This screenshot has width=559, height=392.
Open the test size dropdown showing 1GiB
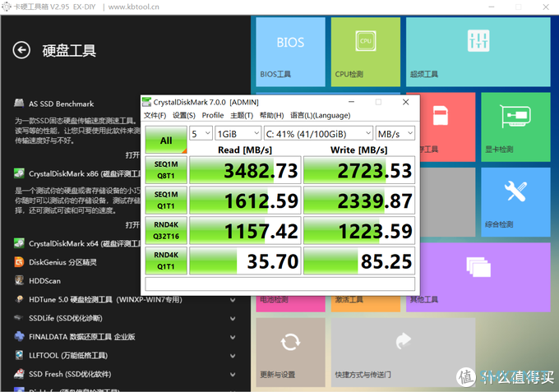[x=238, y=134]
